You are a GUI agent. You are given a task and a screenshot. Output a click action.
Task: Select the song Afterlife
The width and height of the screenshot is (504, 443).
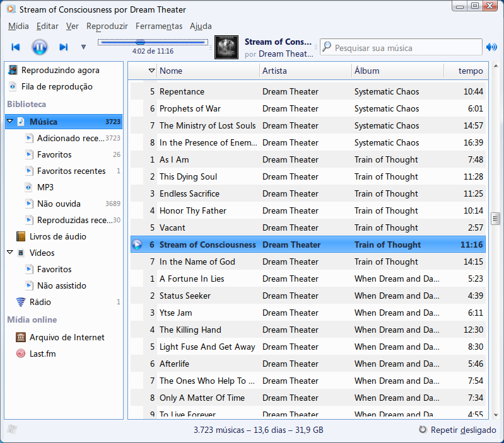(308, 364)
